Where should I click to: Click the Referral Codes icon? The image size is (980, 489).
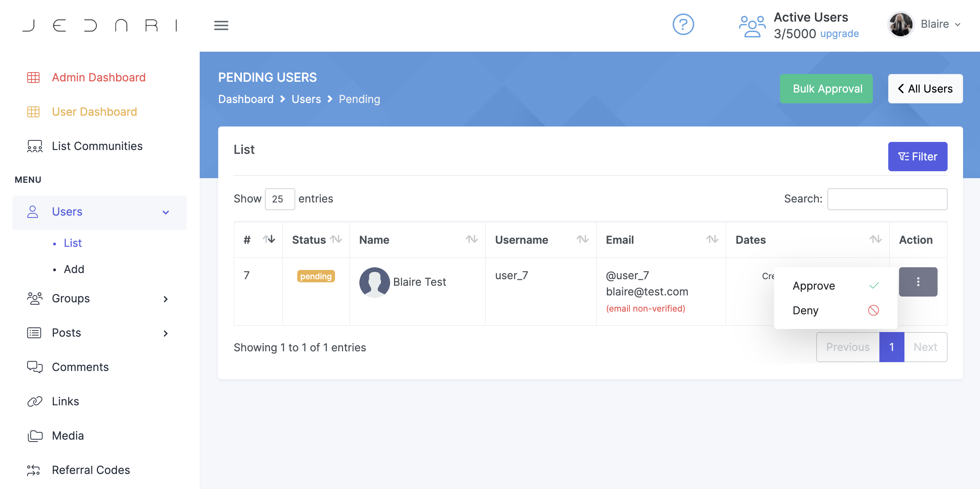[x=34, y=470]
